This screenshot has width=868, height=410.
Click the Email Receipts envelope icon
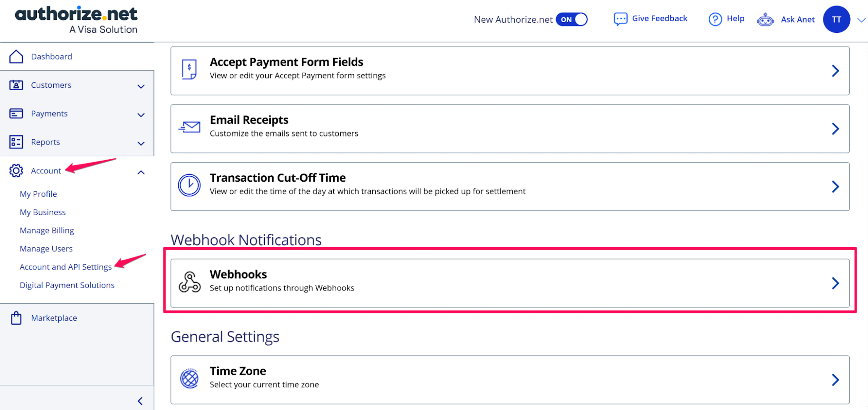(x=189, y=127)
